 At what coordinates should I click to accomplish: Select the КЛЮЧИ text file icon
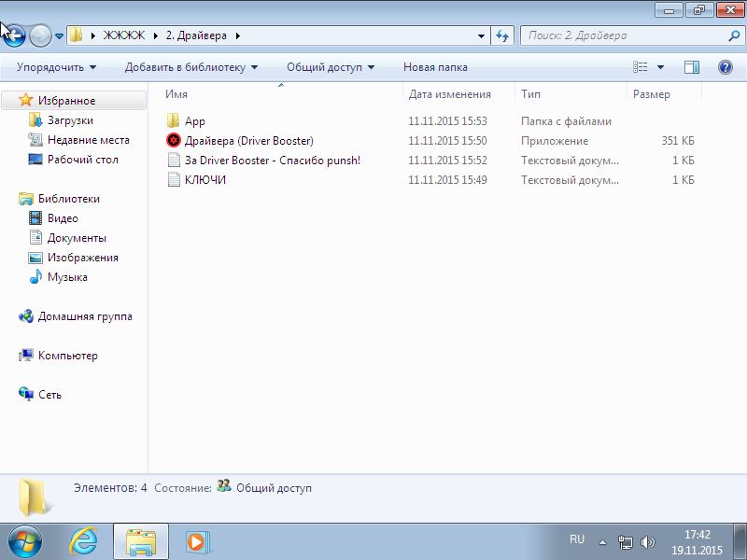click(174, 179)
